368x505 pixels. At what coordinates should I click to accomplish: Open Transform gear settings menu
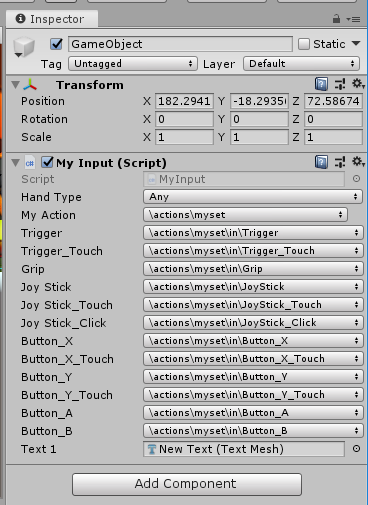[x=358, y=84]
